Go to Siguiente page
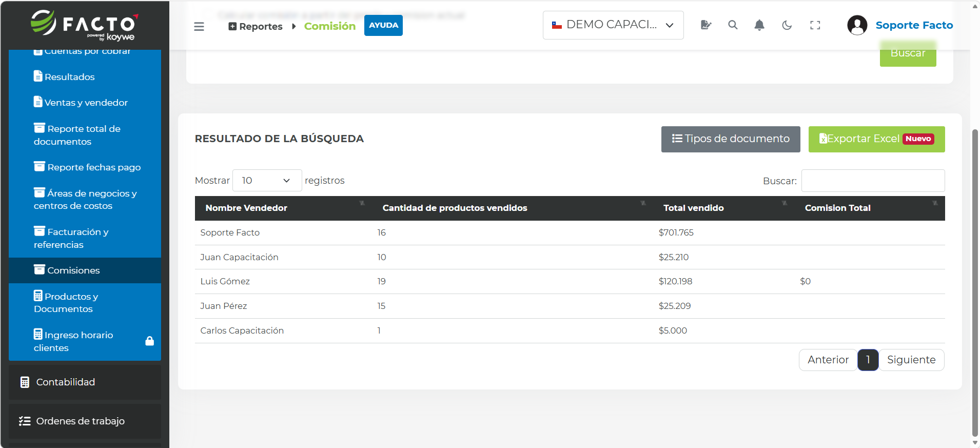This screenshot has width=980, height=448. point(911,360)
